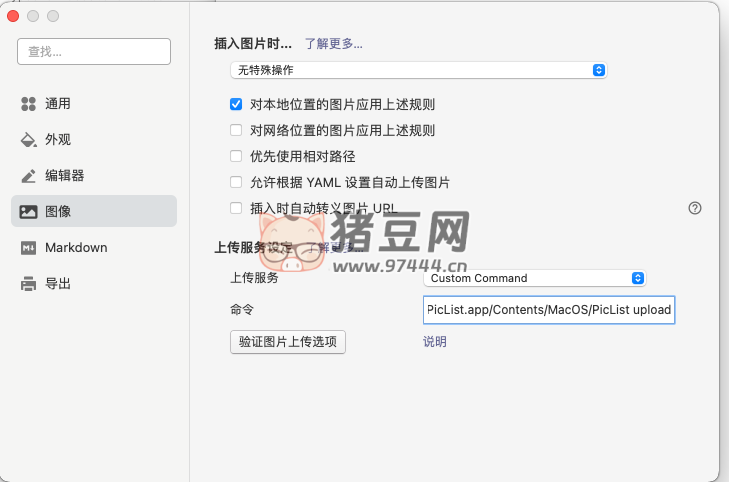Click the 外观 (Appearance) paint bucket icon
This screenshot has height=482, width=729.
coord(28,140)
